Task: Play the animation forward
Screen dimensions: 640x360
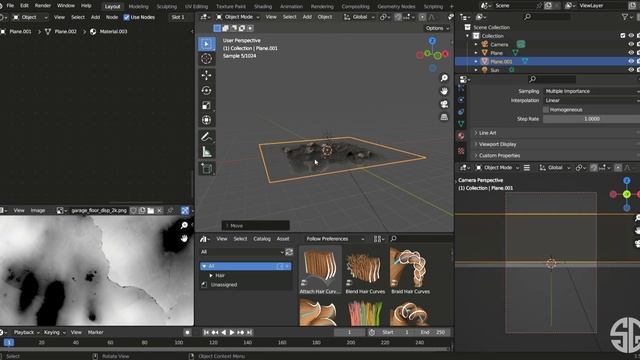Action: 232,333
